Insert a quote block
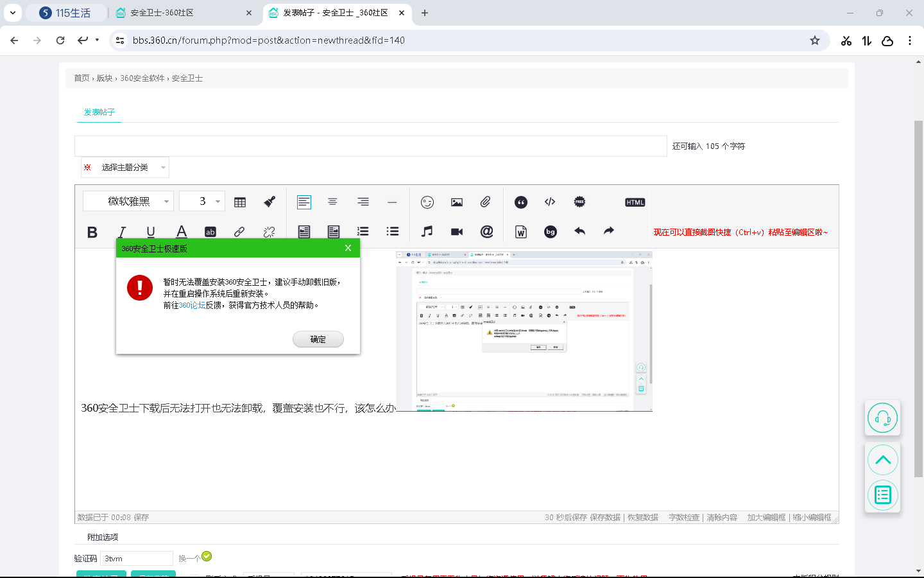The width and height of the screenshot is (924, 578). point(521,202)
